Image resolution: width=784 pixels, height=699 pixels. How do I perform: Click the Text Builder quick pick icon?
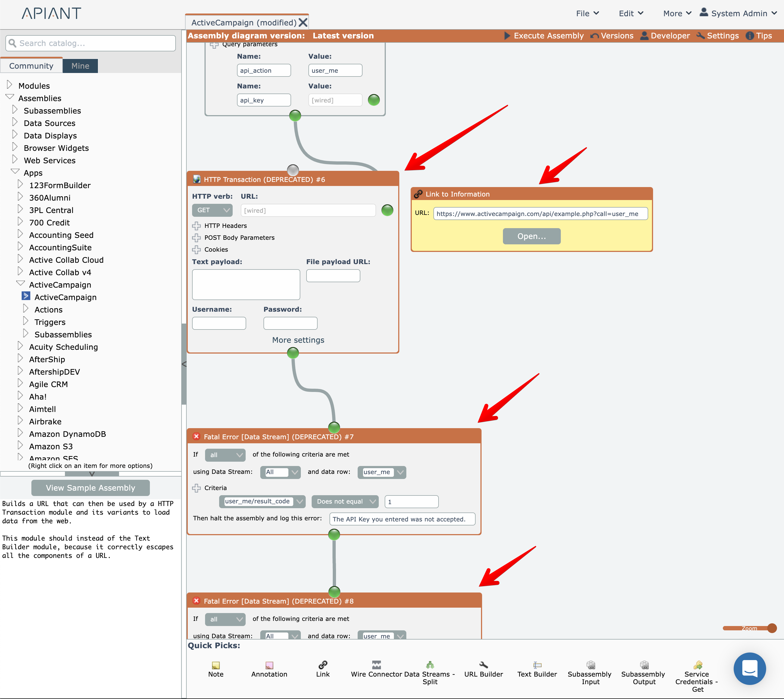tap(537, 665)
